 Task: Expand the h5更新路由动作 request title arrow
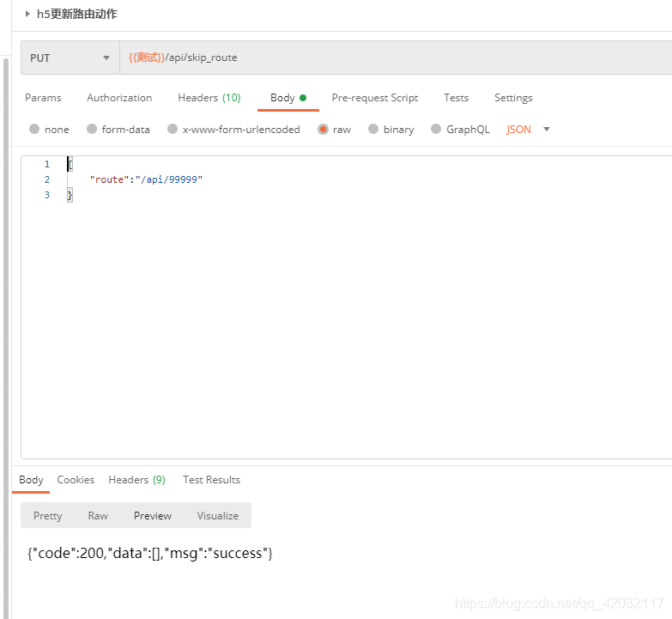click(x=27, y=14)
